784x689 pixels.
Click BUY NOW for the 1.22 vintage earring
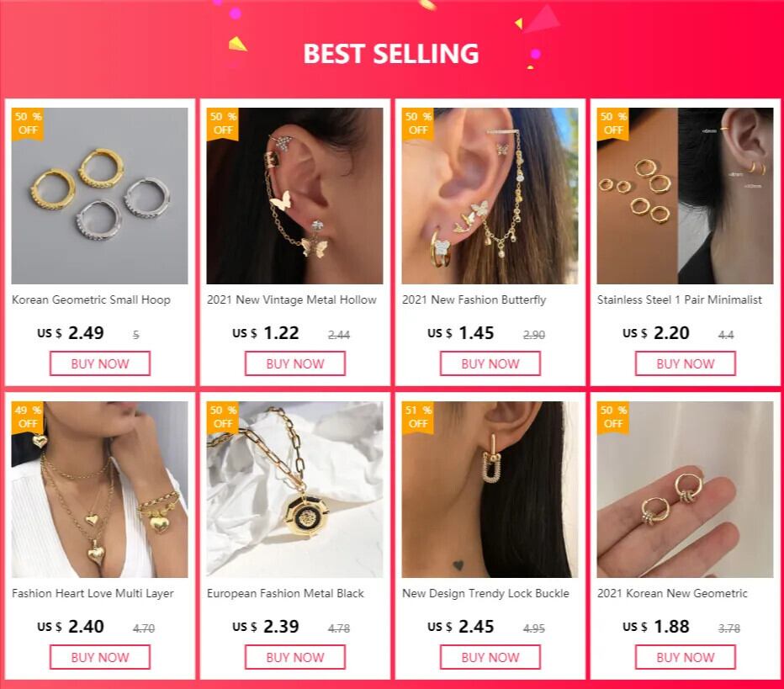[x=295, y=363]
